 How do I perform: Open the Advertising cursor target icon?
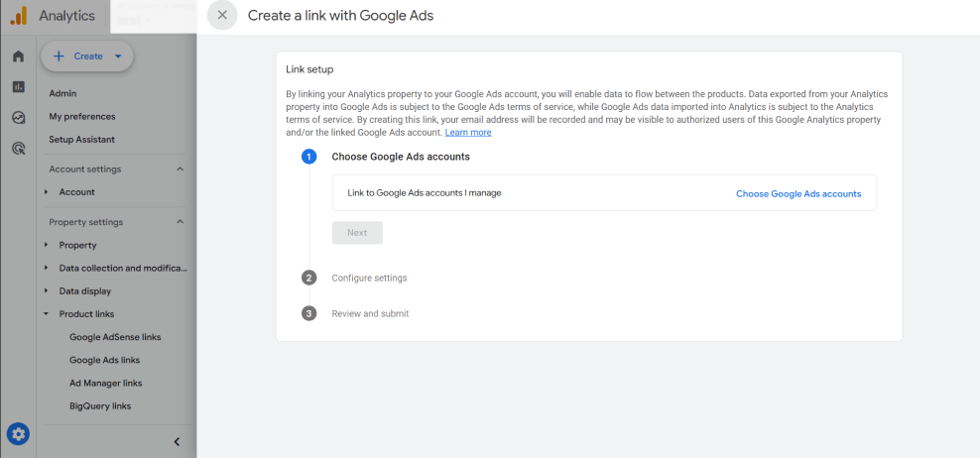click(x=18, y=148)
